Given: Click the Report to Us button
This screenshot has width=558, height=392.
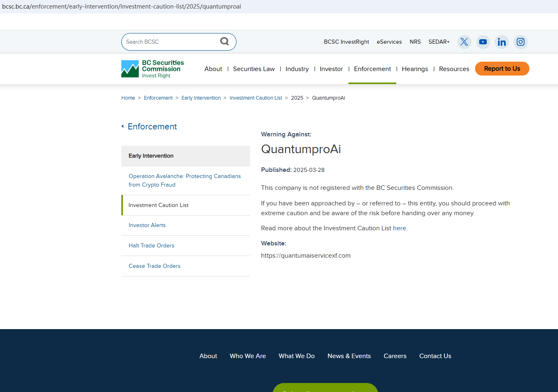Looking at the screenshot, I should click(x=502, y=69).
